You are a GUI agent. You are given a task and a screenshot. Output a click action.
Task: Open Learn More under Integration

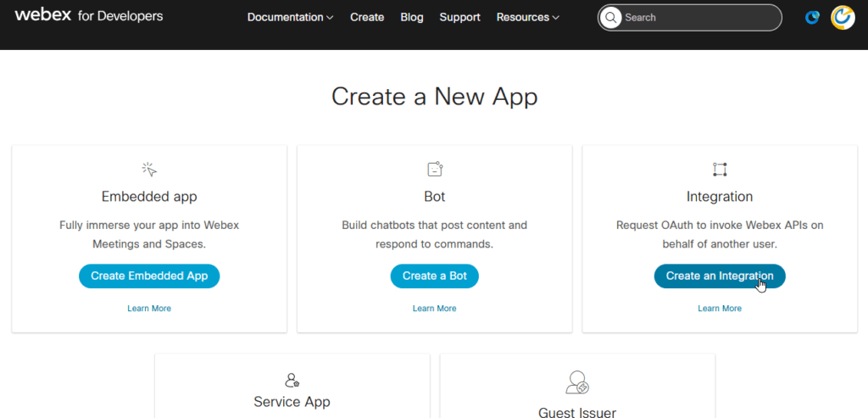720,309
